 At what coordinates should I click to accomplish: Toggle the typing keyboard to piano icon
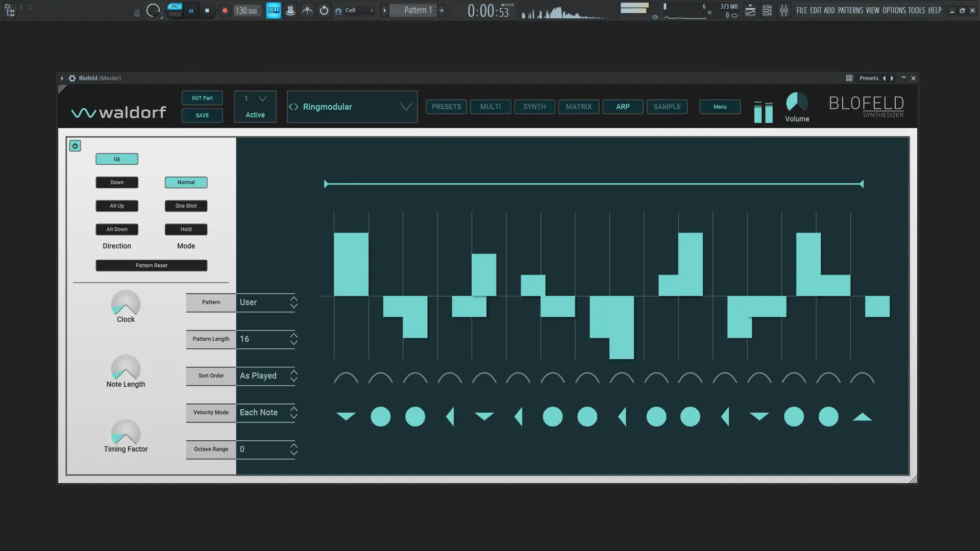(274, 10)
